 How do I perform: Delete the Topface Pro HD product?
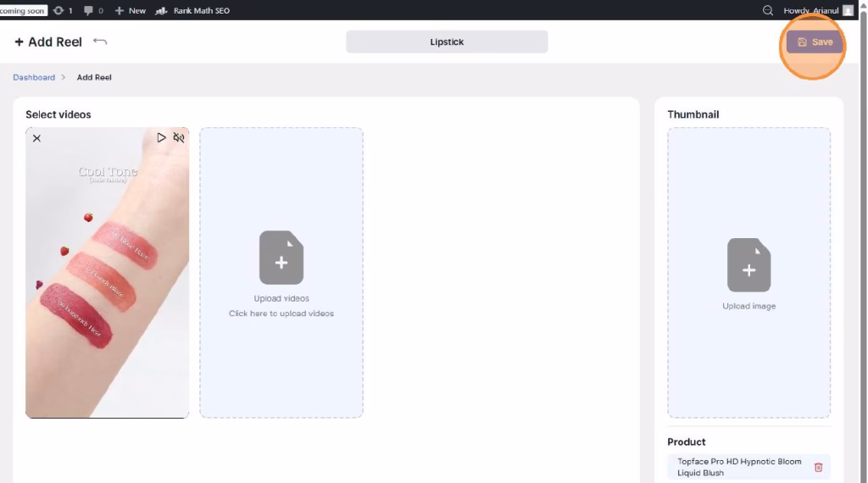pyautogui.click(x=818, y=467)
